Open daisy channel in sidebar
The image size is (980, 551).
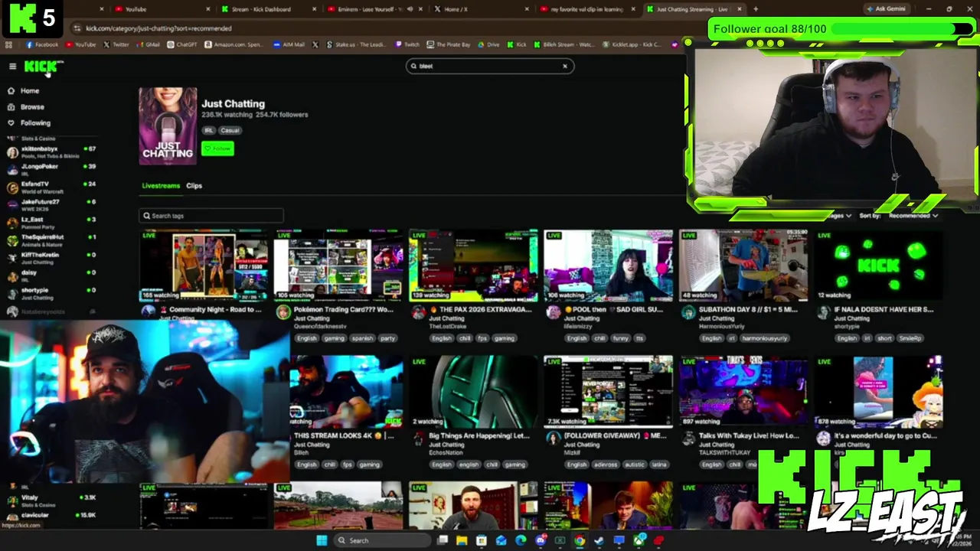[x=51, y=275]
